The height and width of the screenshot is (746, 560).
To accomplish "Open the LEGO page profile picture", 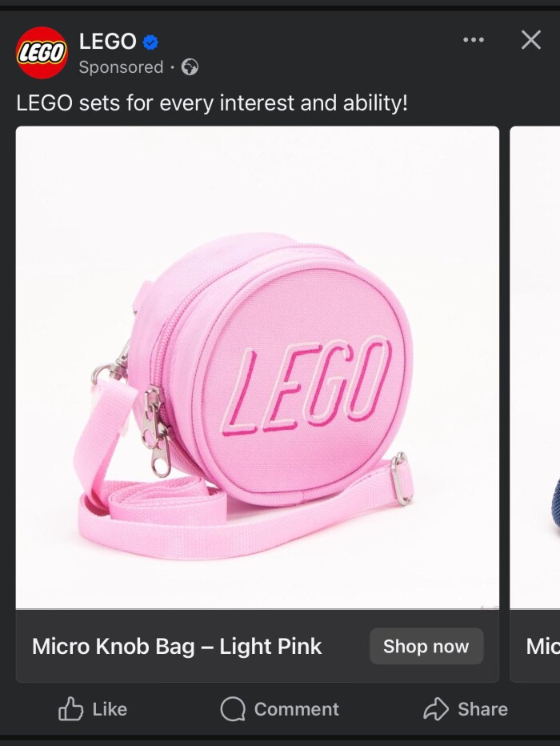I will (x=42, y=53).
